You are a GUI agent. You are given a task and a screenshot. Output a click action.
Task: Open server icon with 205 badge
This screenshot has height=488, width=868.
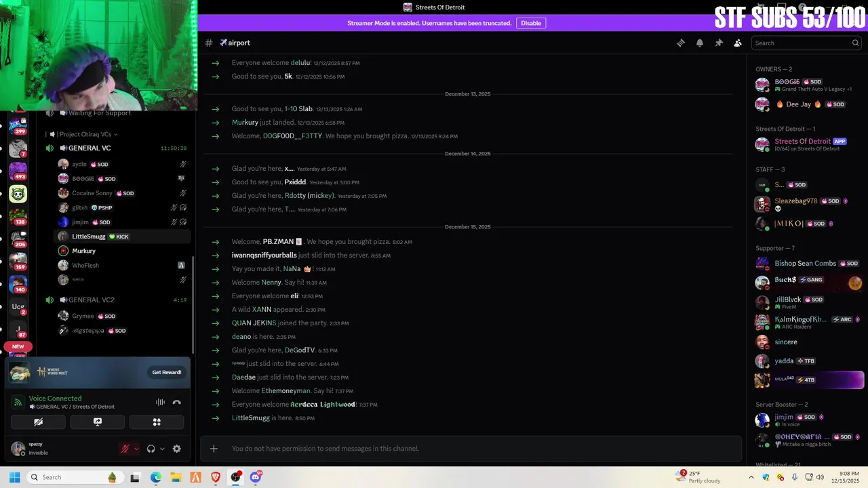click(x=18, y=239)
